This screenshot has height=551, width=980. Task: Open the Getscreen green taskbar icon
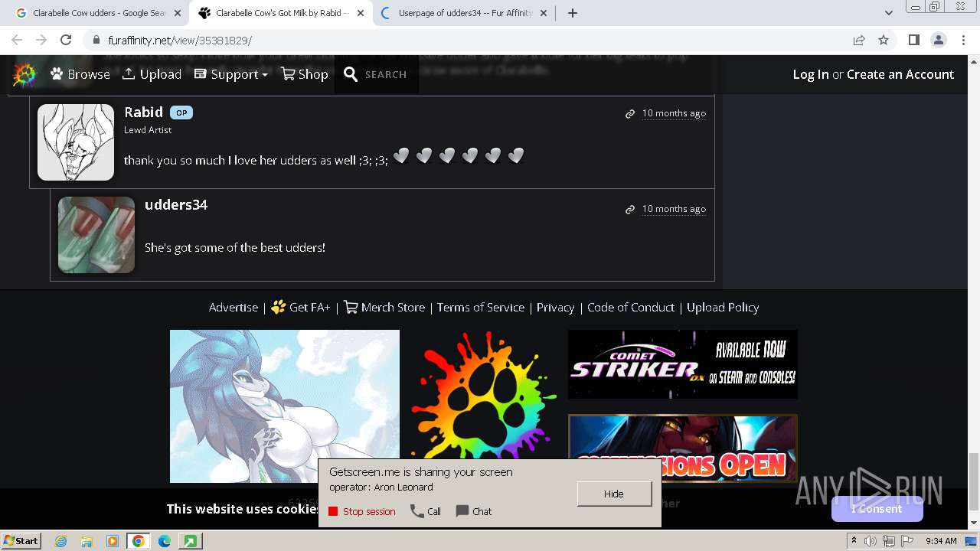189,541
